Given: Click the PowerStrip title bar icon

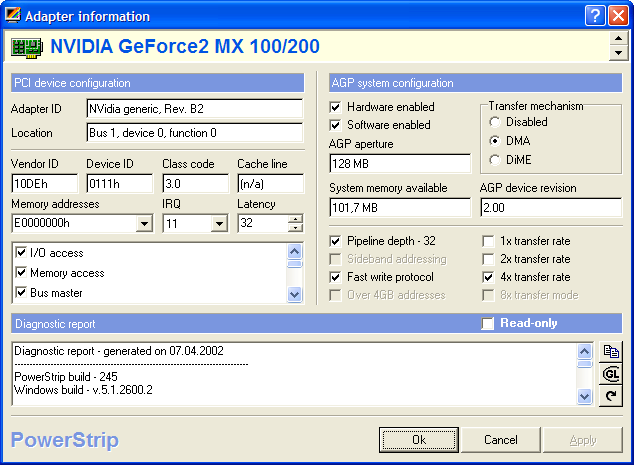Looking at the screenshot, I should point(13,15).
